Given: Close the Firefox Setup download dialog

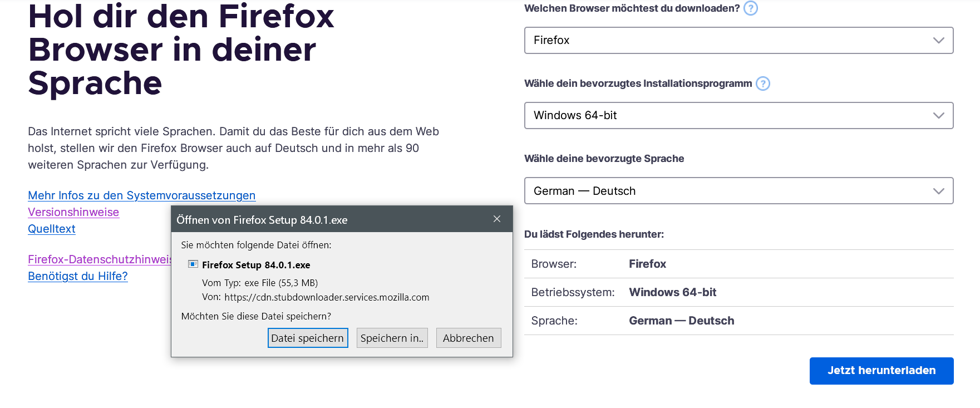Looking at the screenshot, I should pyautogui.click(x=497, y=219).
